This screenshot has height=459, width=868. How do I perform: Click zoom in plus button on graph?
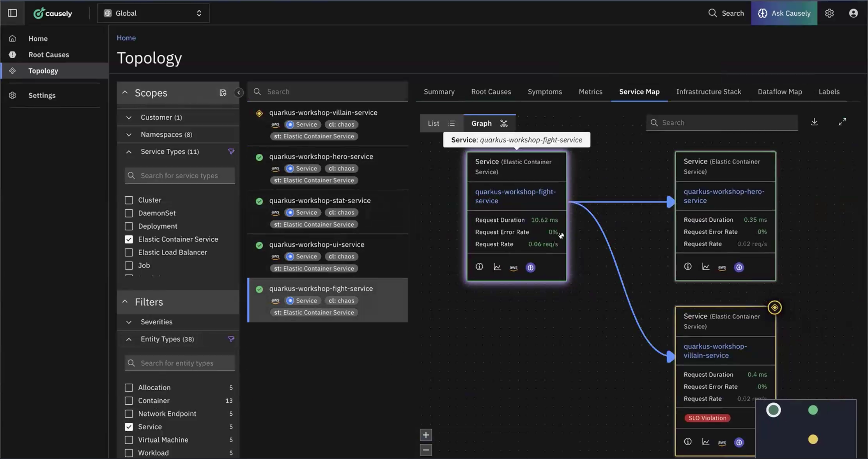point(426,435)
